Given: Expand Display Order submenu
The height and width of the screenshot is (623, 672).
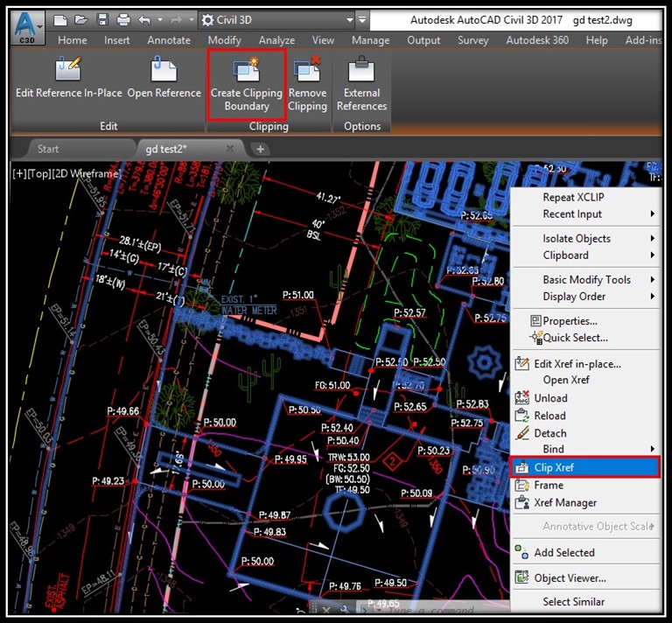Looking at the screenshot, I should tap(585, 296).
